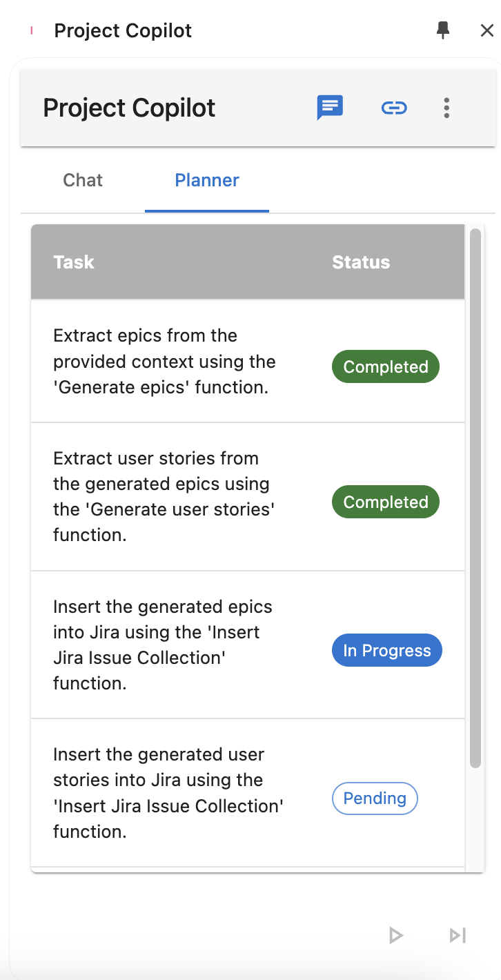The height and width of the screenshot is (980, 501).
Task: Click the Task column header
Action: [74, 262]
